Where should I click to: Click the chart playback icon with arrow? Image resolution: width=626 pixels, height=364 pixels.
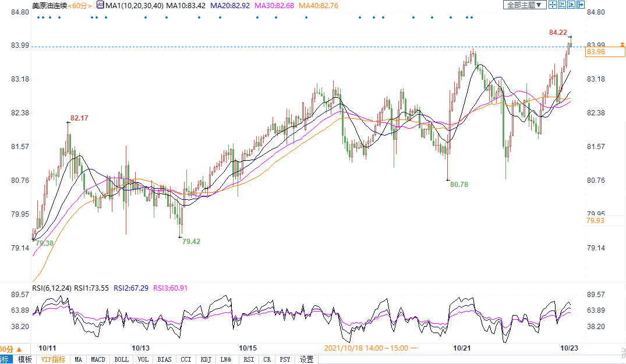click(571, 5)
